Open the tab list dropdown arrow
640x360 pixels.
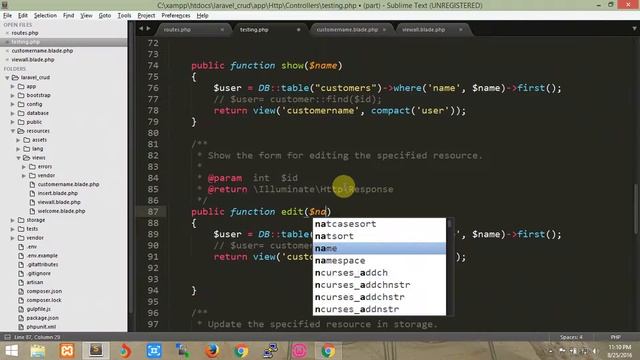634,29
